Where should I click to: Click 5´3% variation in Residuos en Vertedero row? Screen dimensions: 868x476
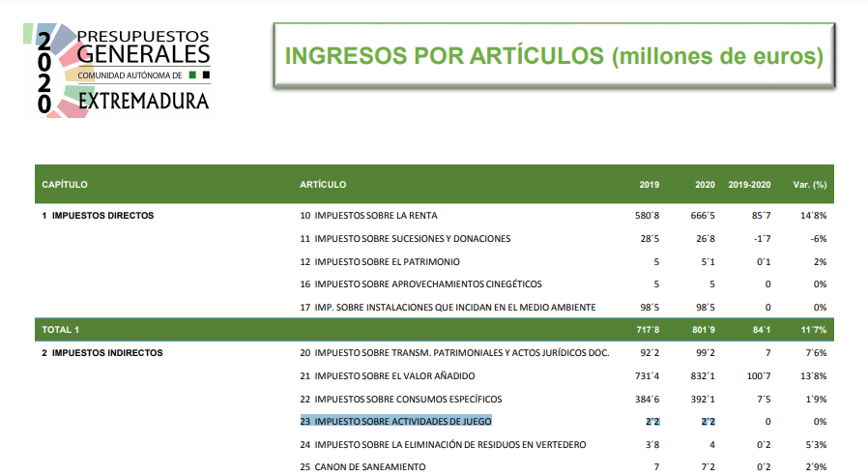coord(816,445)
